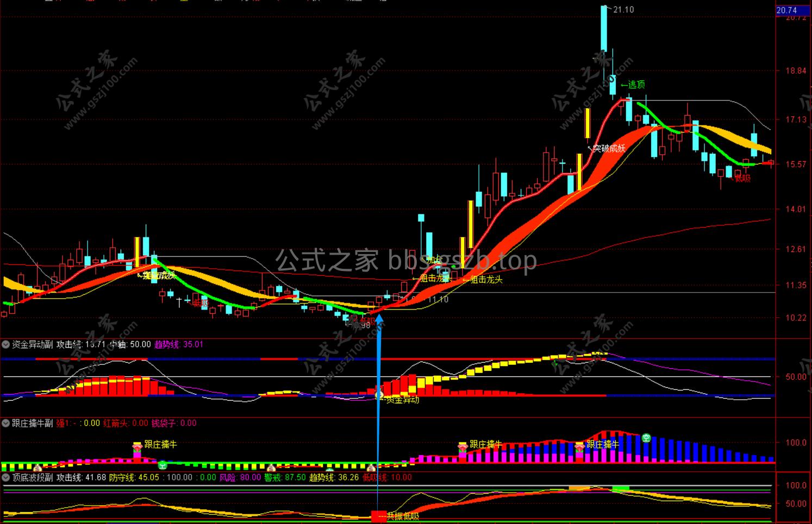Click the 趋势线 36.26 value
Image resolution: width=812 pixels, height=524 pixels.
tap(334, 477)
